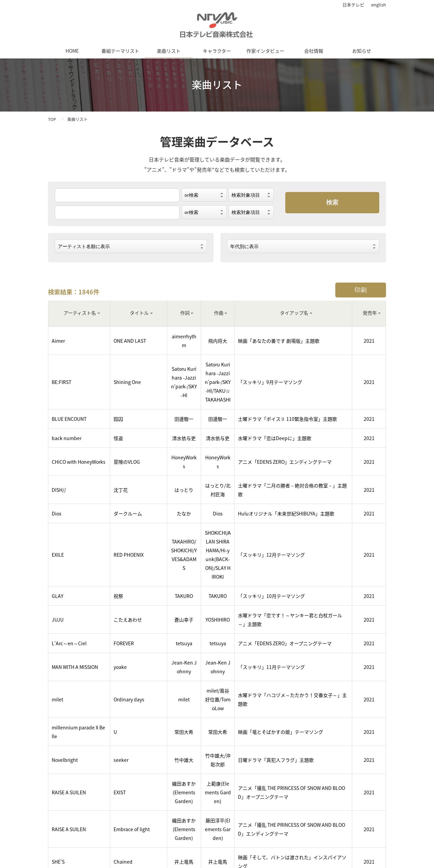Go to TOP in breadcrumb
The height and width of the screenshot is (868, 434).
[52, 119]
